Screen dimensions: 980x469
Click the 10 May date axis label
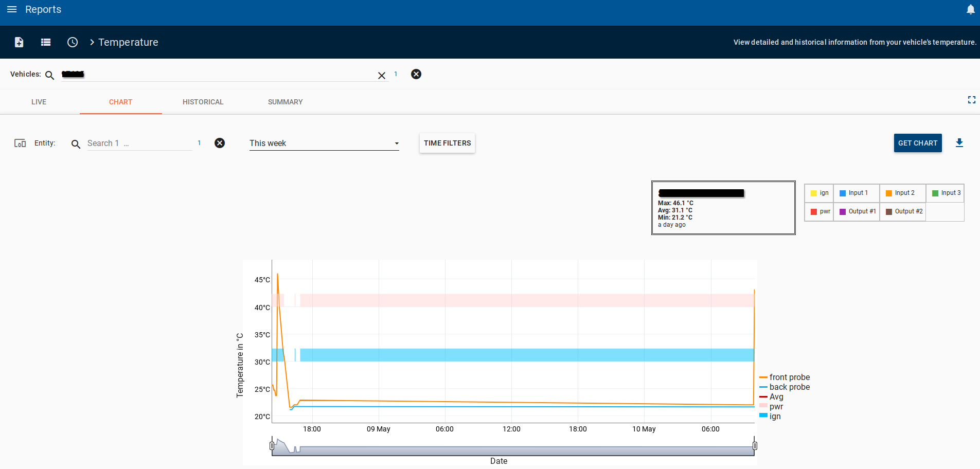point(644,429)
